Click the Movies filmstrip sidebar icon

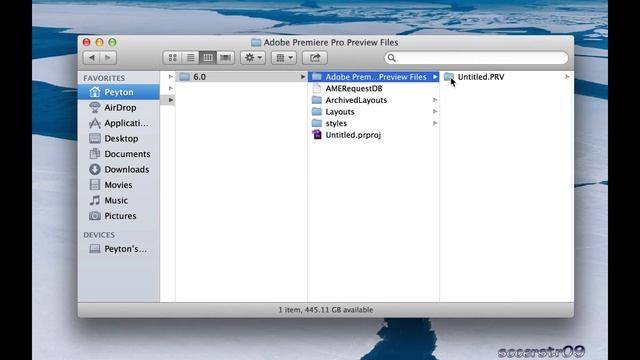tap(95, 185)
